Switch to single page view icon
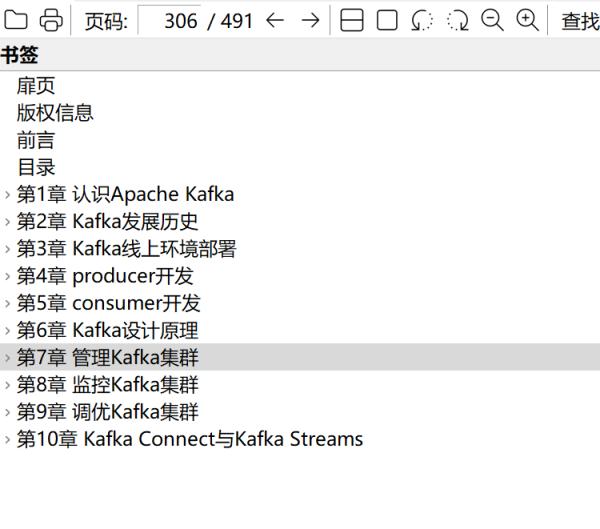This screenshot has width=600, height=529. 387,20
